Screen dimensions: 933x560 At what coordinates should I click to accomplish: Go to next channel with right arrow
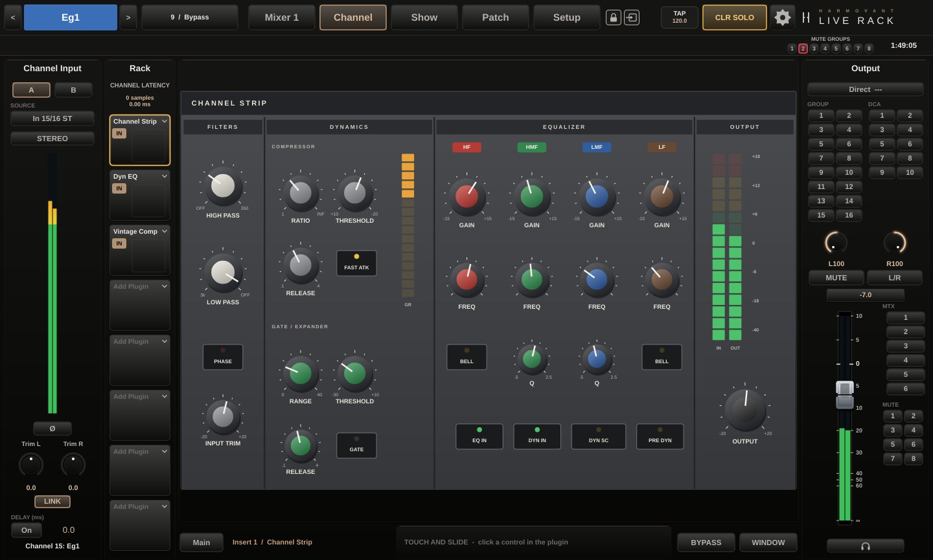click(x=128, y=17)
